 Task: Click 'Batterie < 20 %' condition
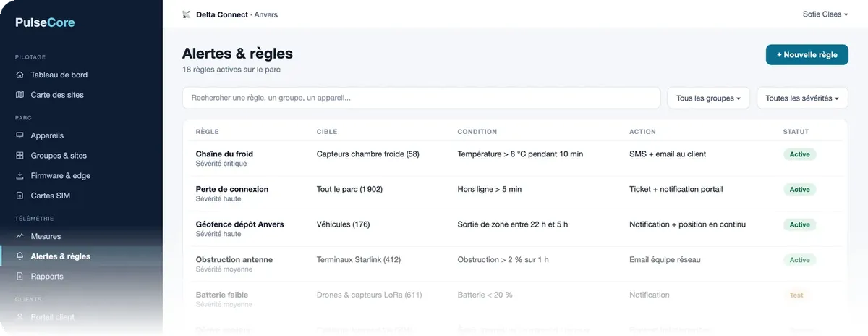[485, 295]
